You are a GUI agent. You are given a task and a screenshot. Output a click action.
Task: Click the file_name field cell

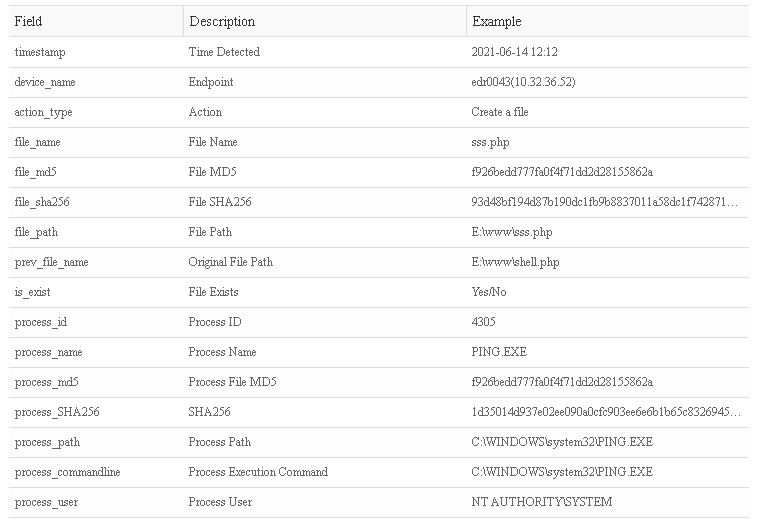38,142
